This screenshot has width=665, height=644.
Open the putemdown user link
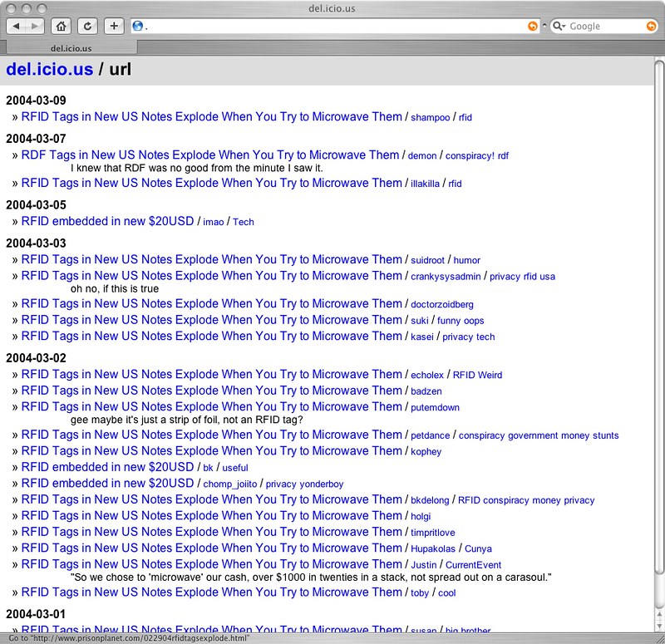[x=435, y=407]
